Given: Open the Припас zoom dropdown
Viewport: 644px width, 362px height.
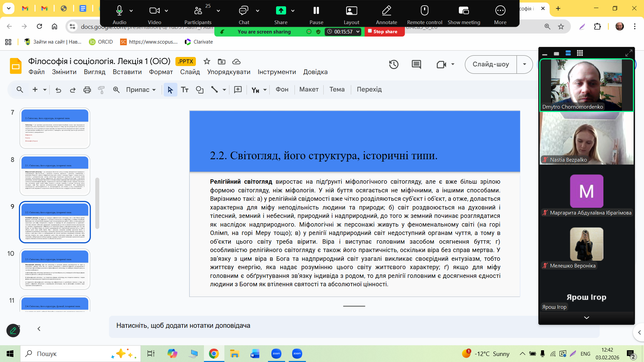Looking at the screenshot, I should click(141, 90).
